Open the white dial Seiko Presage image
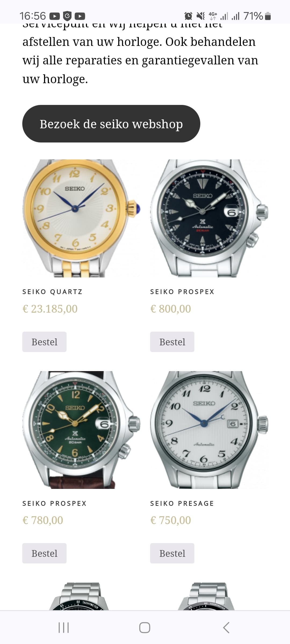This screenshot has height=644, width=290. pyautogui.click(x=209, y=430)
